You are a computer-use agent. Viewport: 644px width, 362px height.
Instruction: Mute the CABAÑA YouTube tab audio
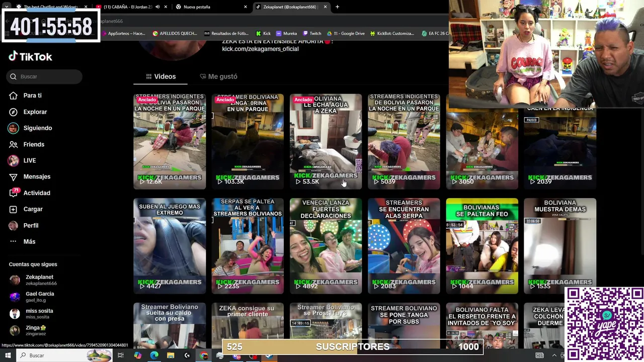click(157, 7)
